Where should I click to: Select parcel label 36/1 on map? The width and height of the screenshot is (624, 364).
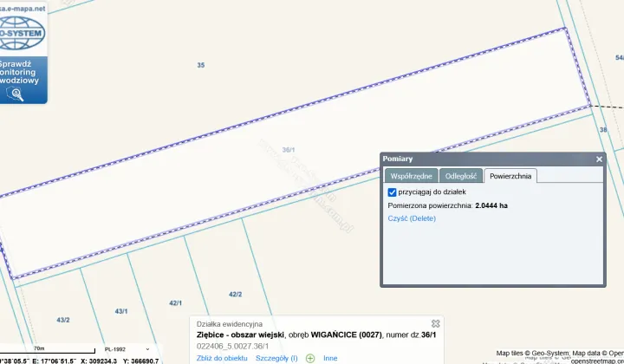[289, 150]
